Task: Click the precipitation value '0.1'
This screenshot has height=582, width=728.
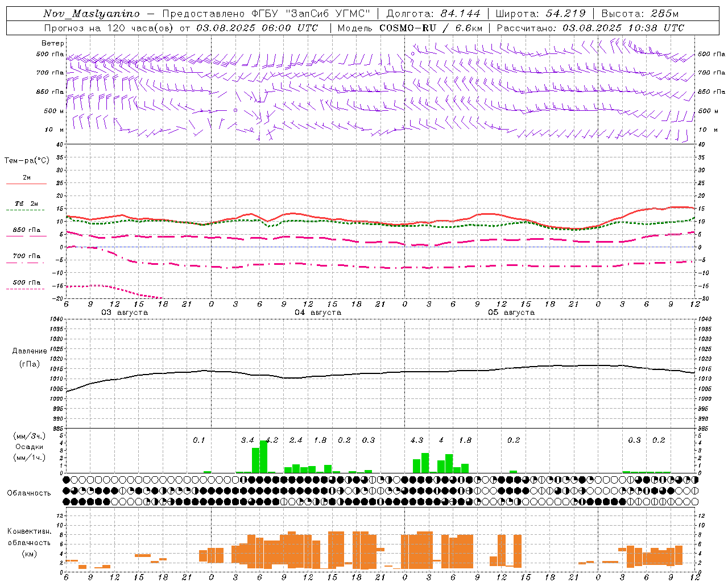Action: click(198, 440)
